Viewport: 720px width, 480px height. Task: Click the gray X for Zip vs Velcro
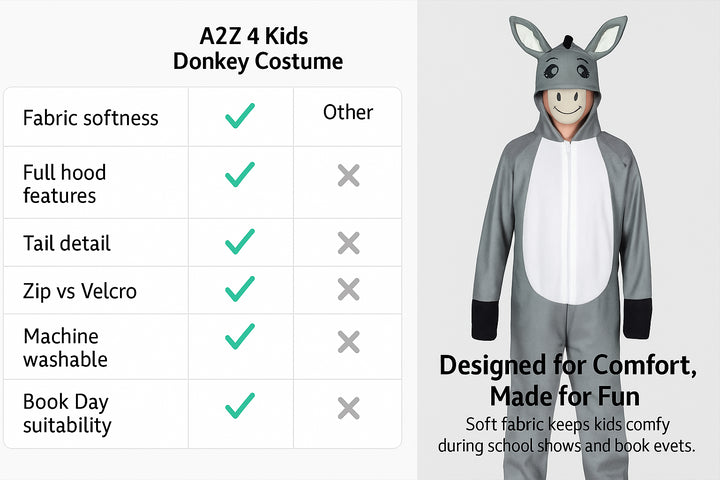click(349, 289)
